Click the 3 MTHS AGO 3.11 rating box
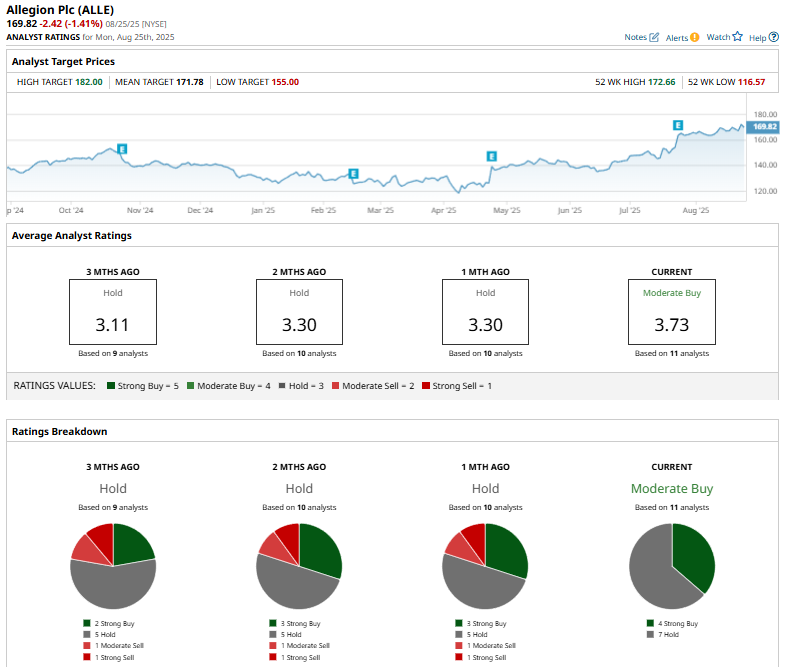788x667 pixels. [113, 312]
